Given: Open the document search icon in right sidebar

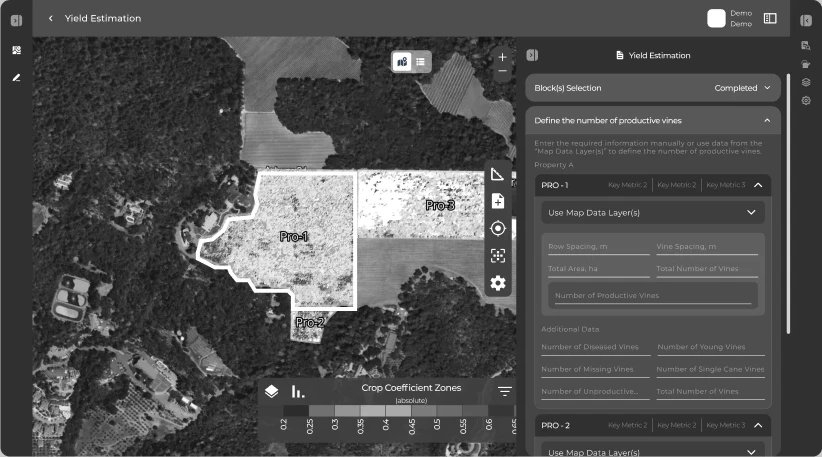Looking at the screenshot, I should click(x=806, y=46).
